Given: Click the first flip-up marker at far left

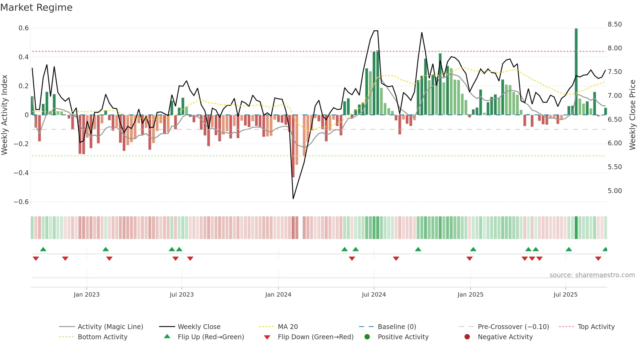Looking at the screenshot, I should coord(43,249).
